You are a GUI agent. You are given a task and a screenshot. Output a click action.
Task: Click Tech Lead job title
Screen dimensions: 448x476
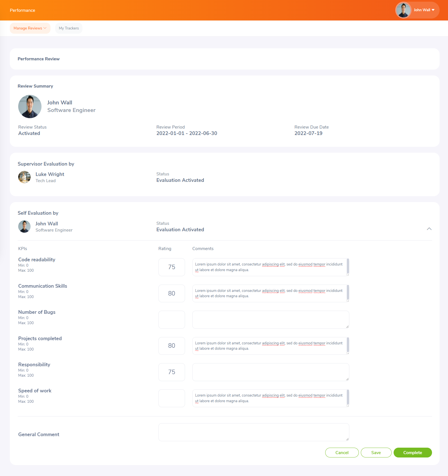tap(46, 181)
